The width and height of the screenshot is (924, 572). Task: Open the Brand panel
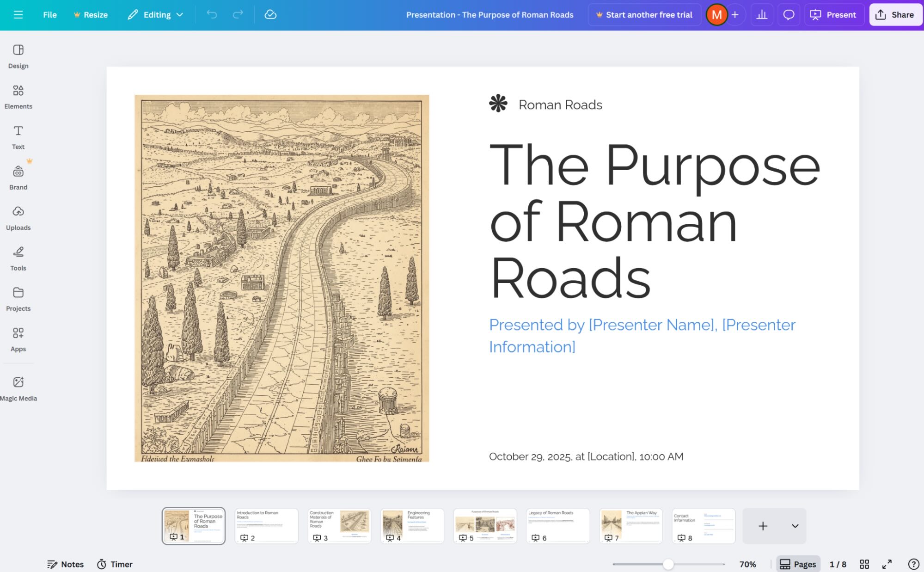(18, 177)
